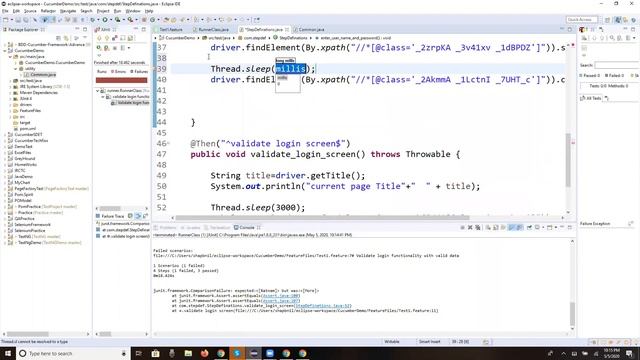Expand the SeleniumFramework project

5,224
